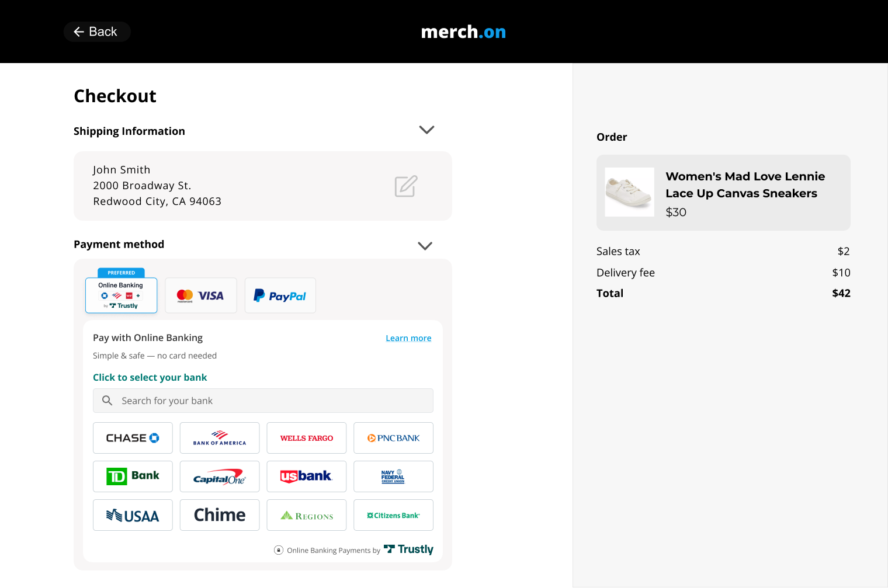Click the Delivery fee $10 value
Screen dimensions: 888x588
point(841,273)
